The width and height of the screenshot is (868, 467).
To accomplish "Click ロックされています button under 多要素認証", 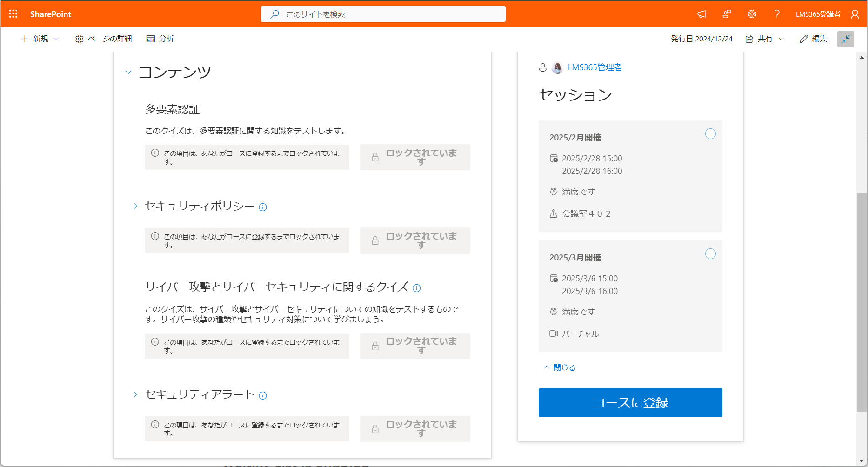I will [415, 157].
